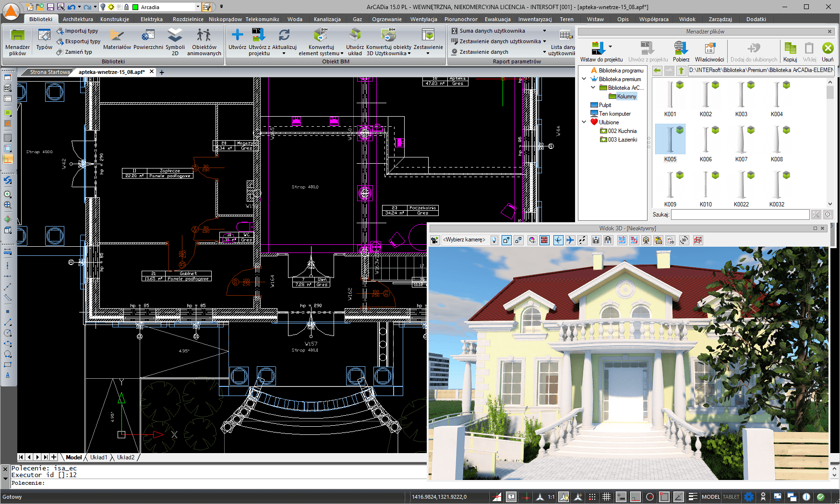Screen dimensions: 840x504
Task: Select the K003 column thumbnail
Action: pyautogui.click(x=741, y=99)
